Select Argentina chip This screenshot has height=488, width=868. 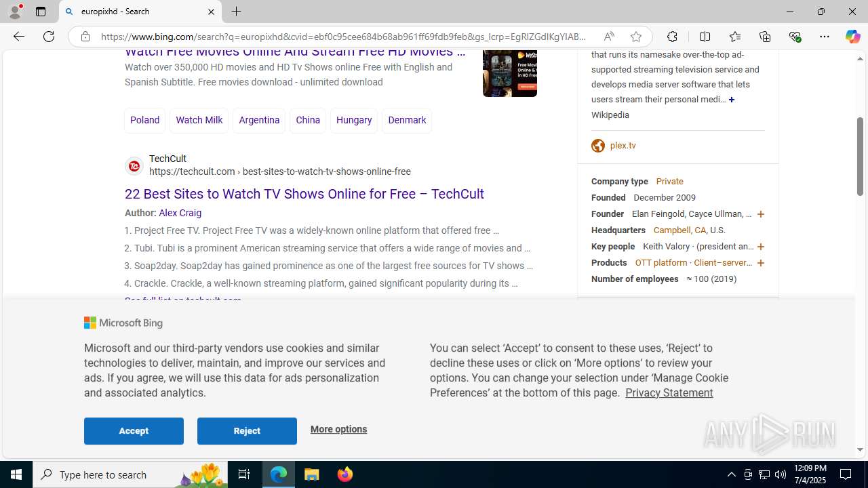259,120
